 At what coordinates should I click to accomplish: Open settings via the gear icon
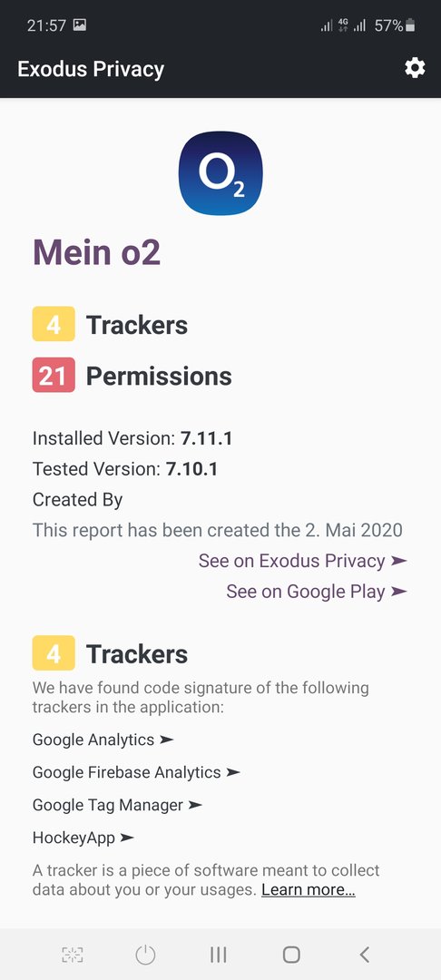(x=415, y=67)
